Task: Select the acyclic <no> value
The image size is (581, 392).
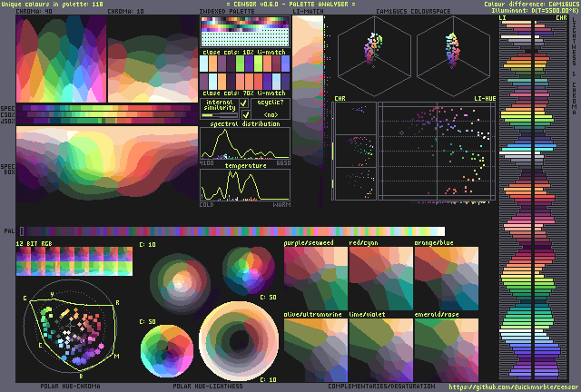Action: 270,114
